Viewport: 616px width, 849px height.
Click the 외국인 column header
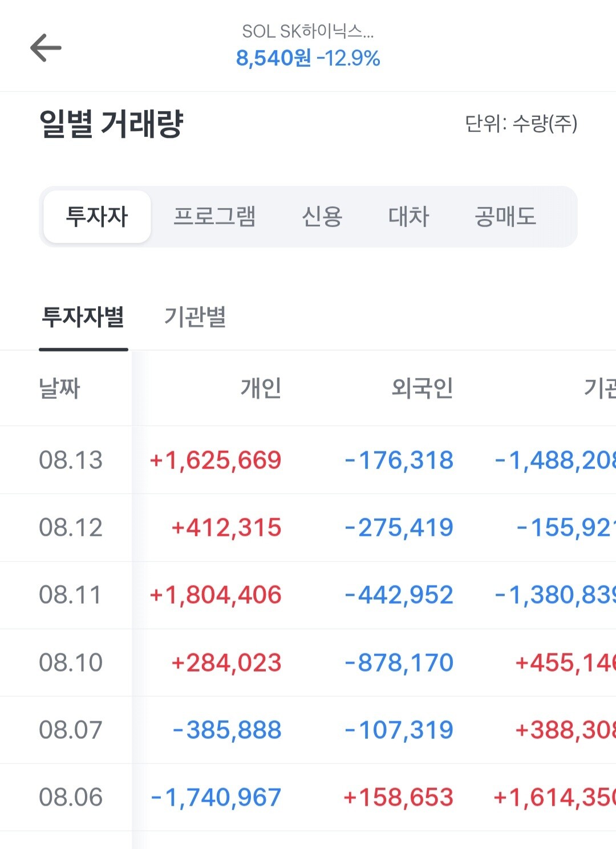point(422,389)
